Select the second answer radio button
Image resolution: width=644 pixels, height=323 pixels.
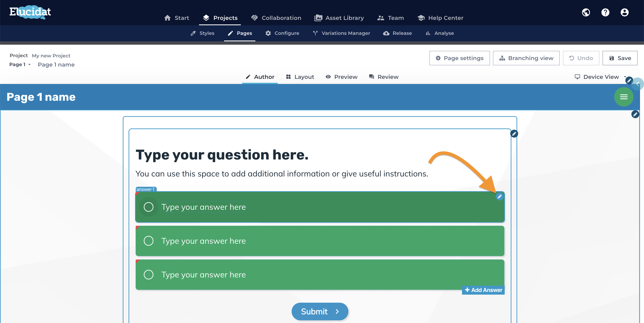[x=148, y=241]
